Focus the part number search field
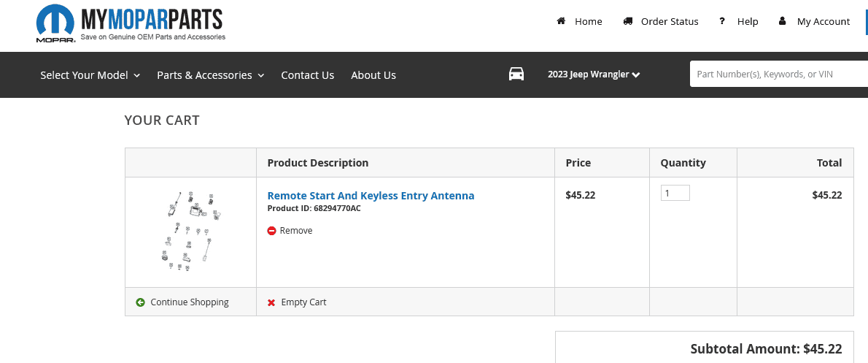The width and height of the screenshot is (868, 363). (778, 74)
